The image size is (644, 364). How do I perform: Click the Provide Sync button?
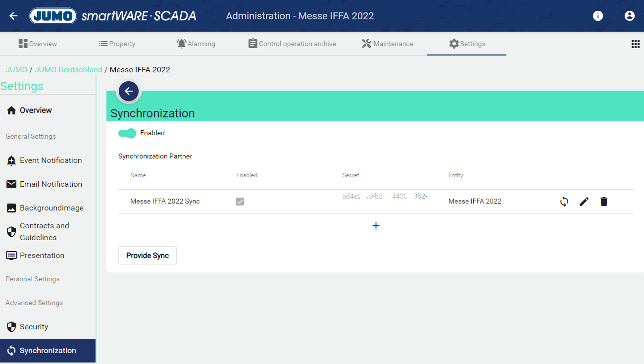(148, 256)
